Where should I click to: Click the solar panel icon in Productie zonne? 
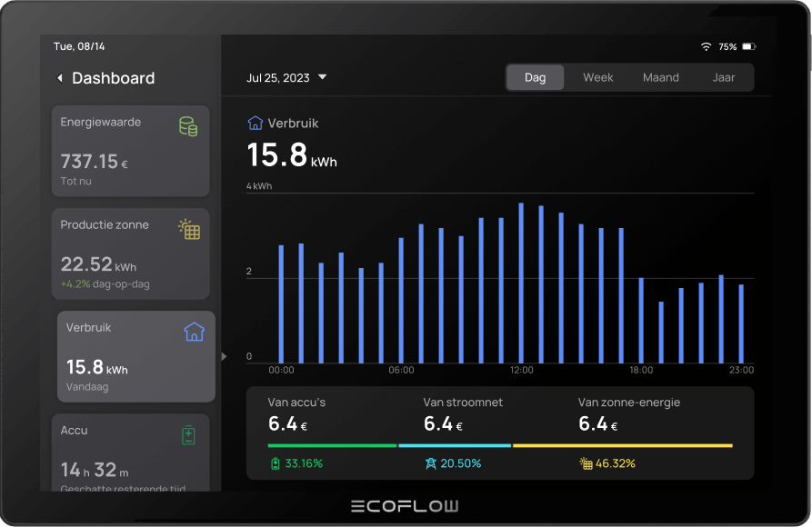coord(189,229)
